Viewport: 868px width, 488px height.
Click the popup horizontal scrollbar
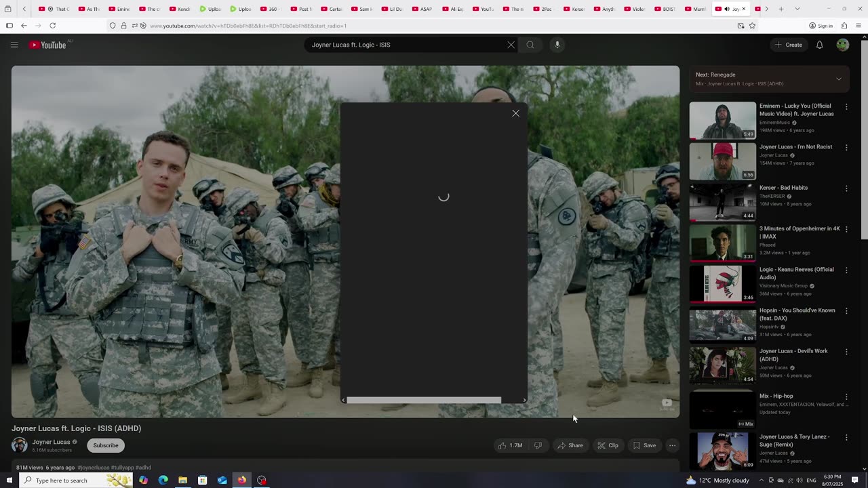point(424,400)
